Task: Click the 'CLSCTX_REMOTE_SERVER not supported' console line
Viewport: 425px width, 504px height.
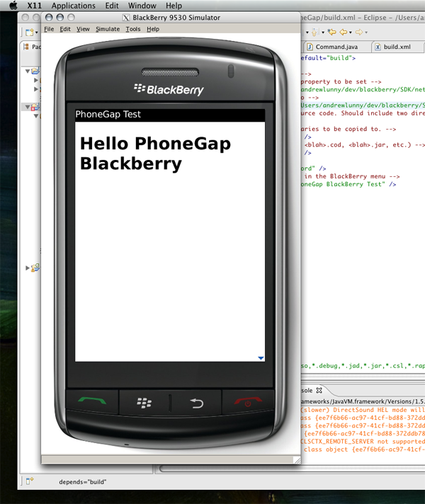Action: (363, 442)
